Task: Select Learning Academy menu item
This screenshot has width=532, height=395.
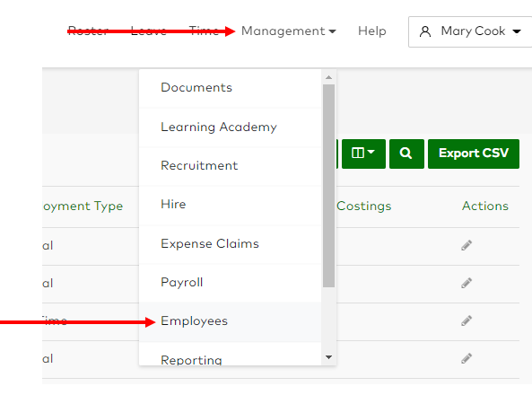Action: [x=230, y=127]
